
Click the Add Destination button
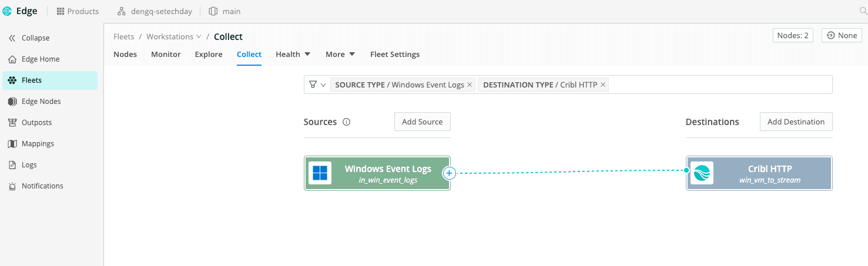pos(796,122)
